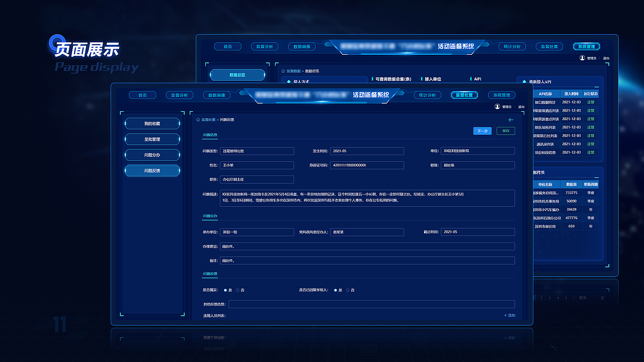Viewport: 644px width, 362px height.
Task: Click 娱乐场所列表 row in back window table
Action: [x=566, y=127]
